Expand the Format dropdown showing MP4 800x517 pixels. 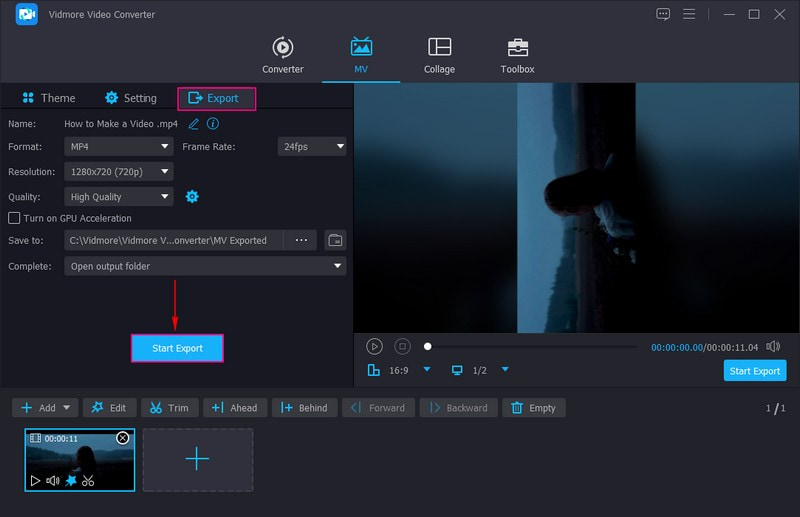[119, 146]
